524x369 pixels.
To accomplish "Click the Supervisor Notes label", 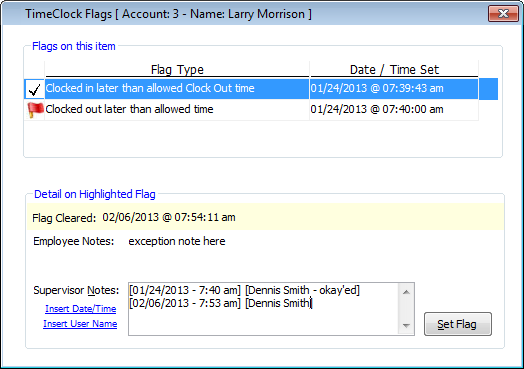I will pos(76,290).
